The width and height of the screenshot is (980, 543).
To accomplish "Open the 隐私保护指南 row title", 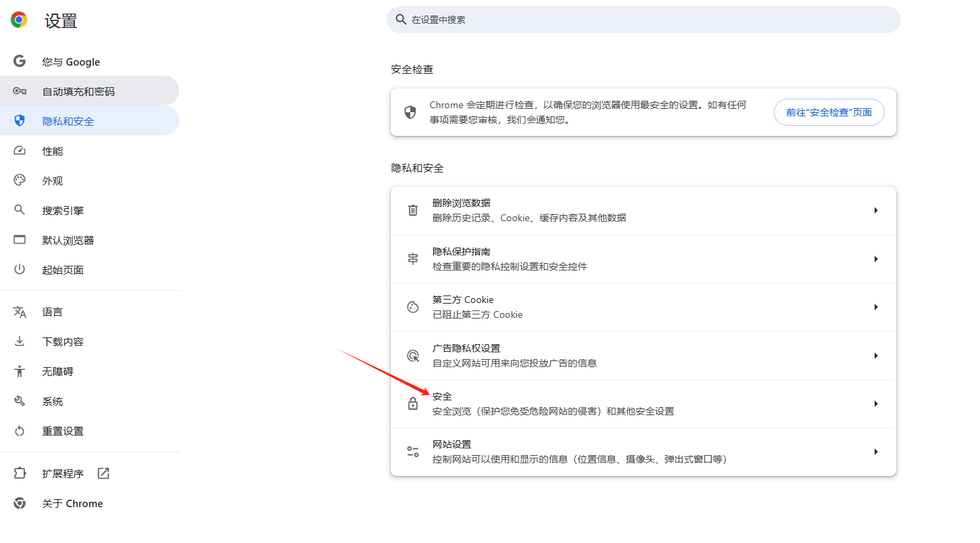I will [x=462, y=252].
